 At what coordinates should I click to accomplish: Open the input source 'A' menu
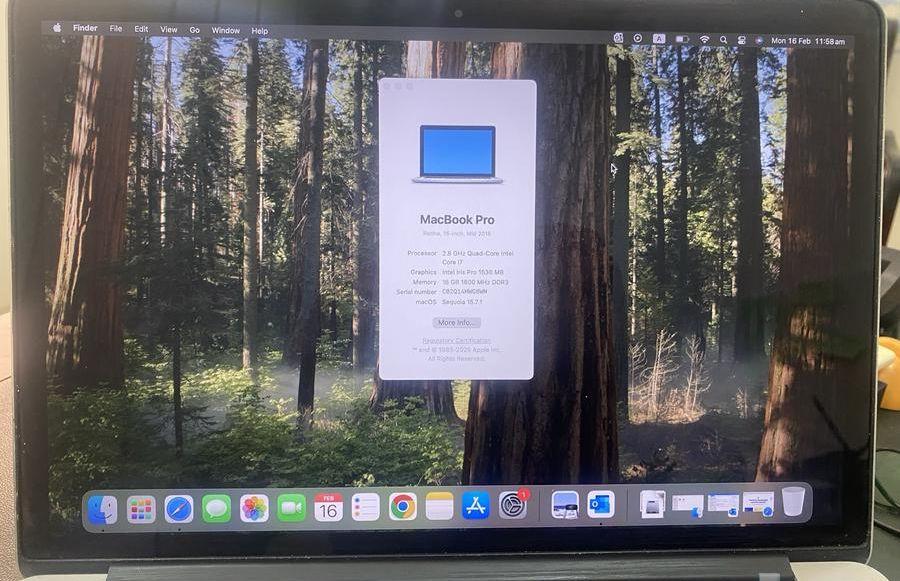[x=659, y=38]
